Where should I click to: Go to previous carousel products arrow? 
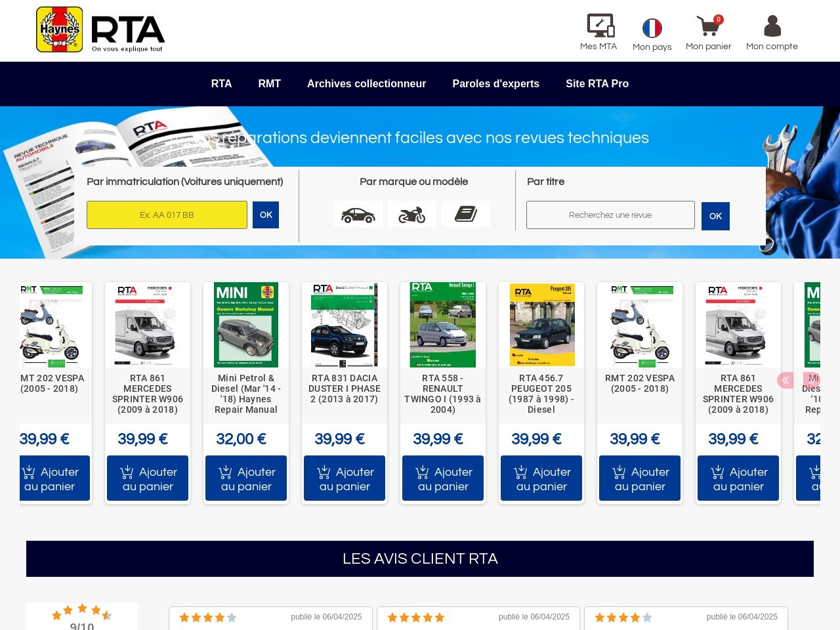[x=786, y=380]
